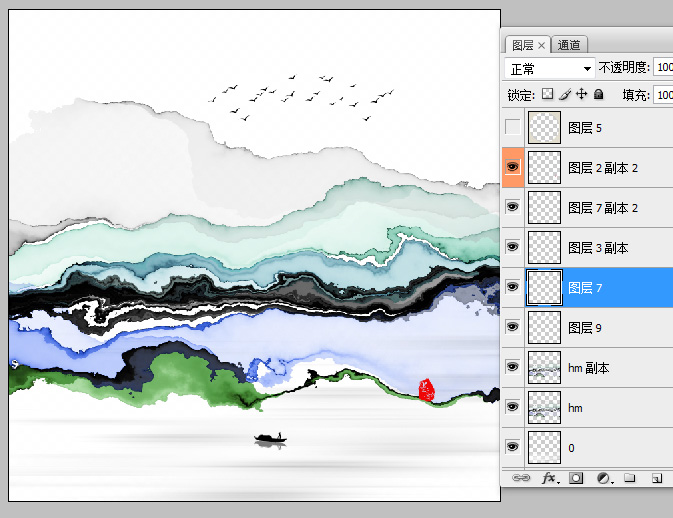Hide layer 图层 7 副本 2
The image size is (673, 518).
click(x=512, y=207)
